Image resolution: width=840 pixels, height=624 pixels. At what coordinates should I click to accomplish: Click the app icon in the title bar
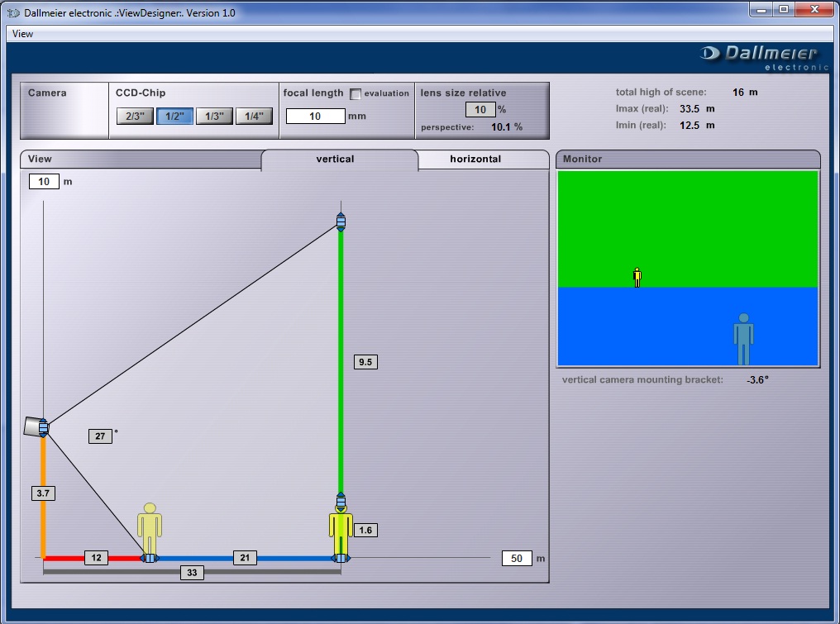[x=13, y=13]
